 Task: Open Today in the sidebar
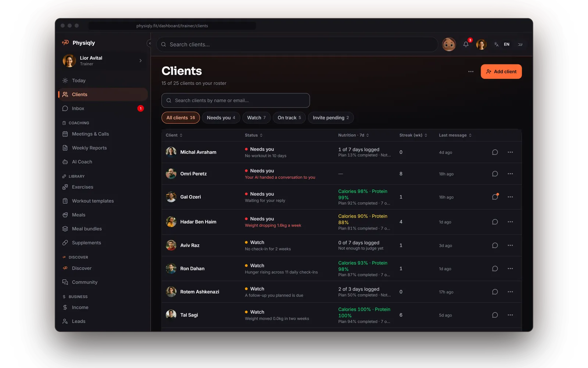pyautogui.click(x=103, y=81)
